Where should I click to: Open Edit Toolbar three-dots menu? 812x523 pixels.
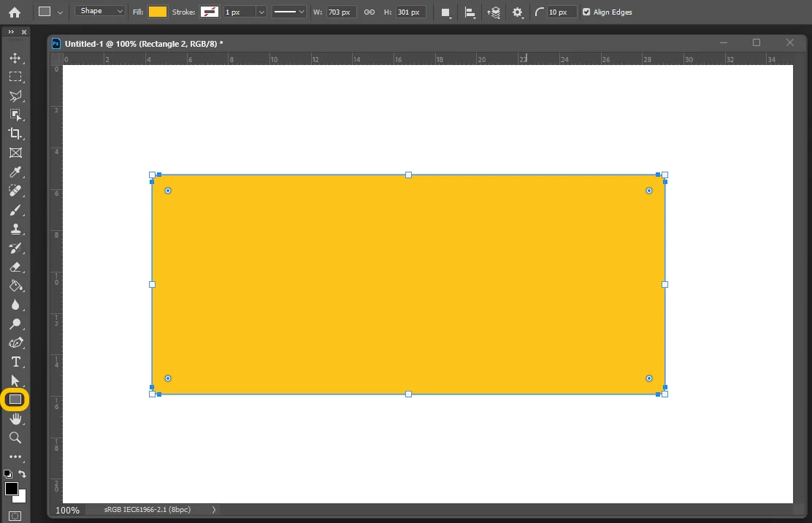15,457
